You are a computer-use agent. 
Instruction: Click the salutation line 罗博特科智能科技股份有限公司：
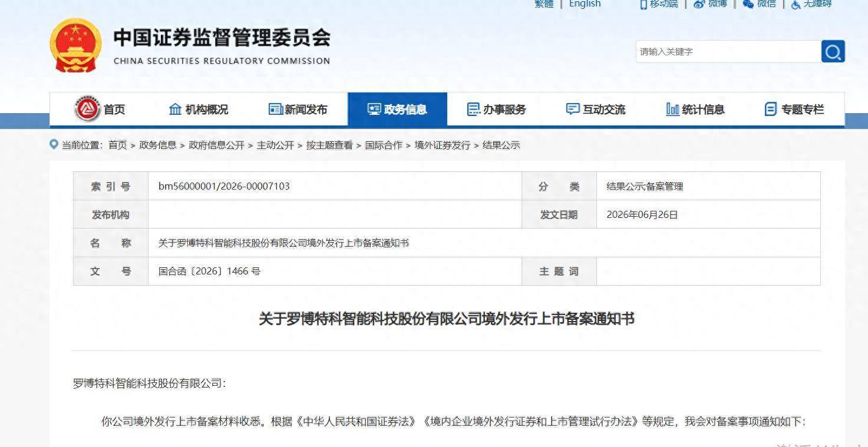pyautogui.click(x=150, y=383)
